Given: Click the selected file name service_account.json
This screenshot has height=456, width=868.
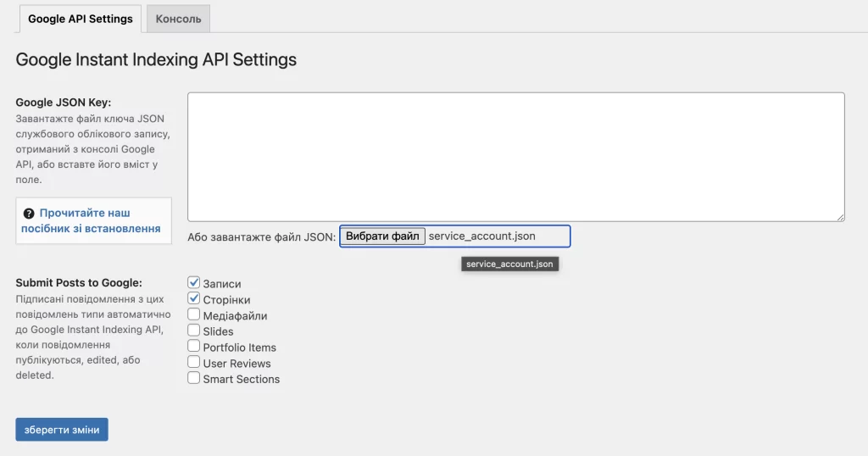Looking at the screenshot, I should (x=481, y=236).
